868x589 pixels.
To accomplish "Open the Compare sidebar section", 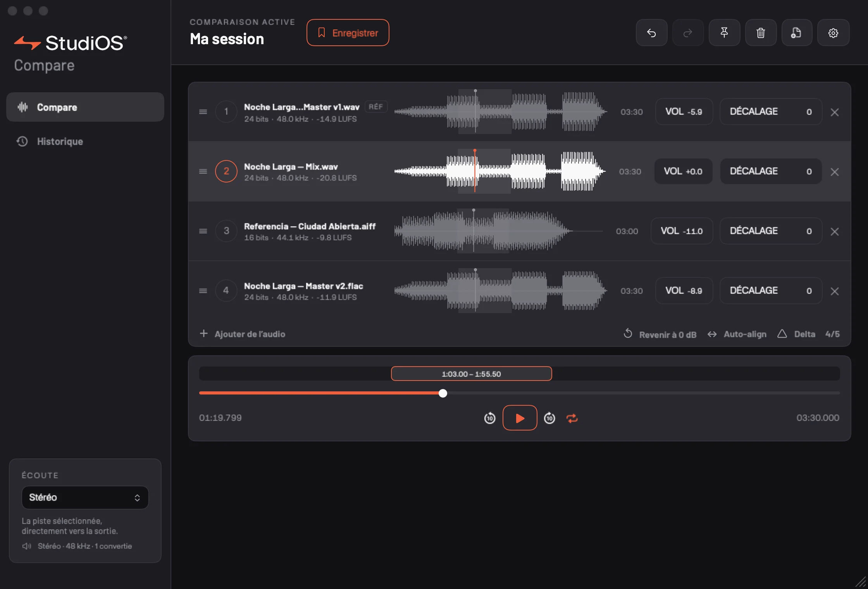I will 85,107.
